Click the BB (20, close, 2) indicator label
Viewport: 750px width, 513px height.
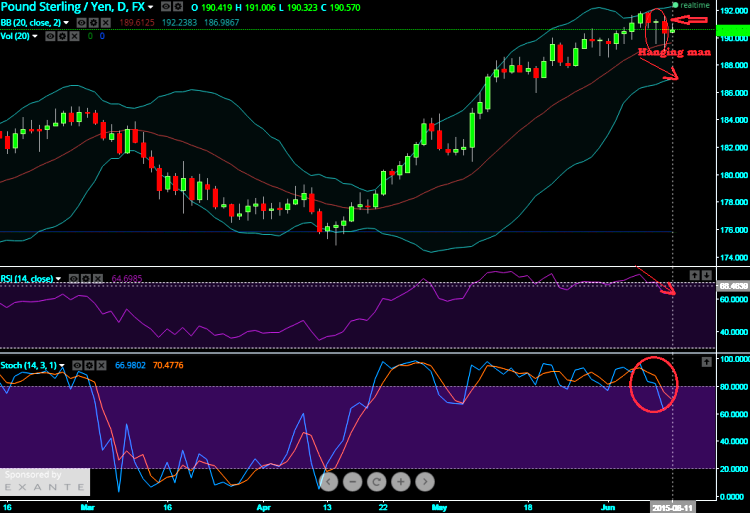(31, 22)
